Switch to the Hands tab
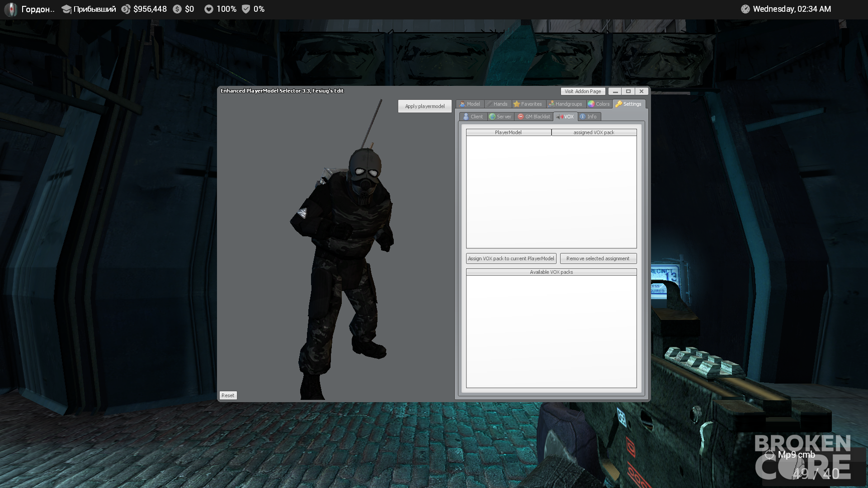The width and height of the screenshot is (868, 488). 497,104
